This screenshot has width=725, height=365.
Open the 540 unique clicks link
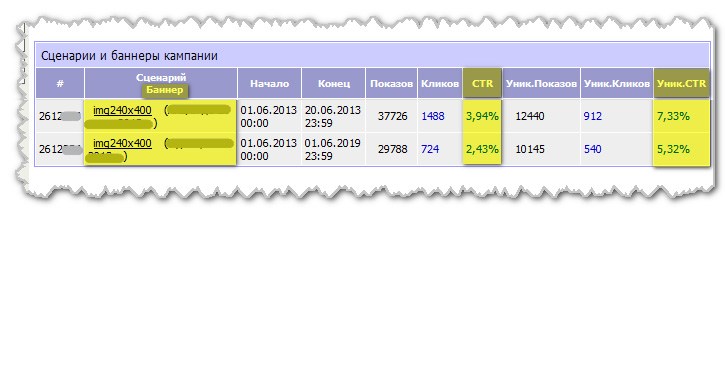coord(593,149)
